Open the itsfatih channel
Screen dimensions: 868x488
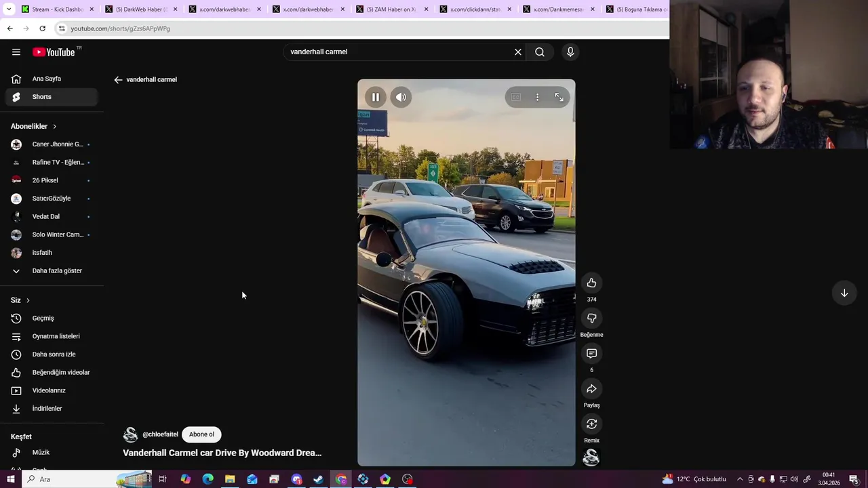click(52, 253)
